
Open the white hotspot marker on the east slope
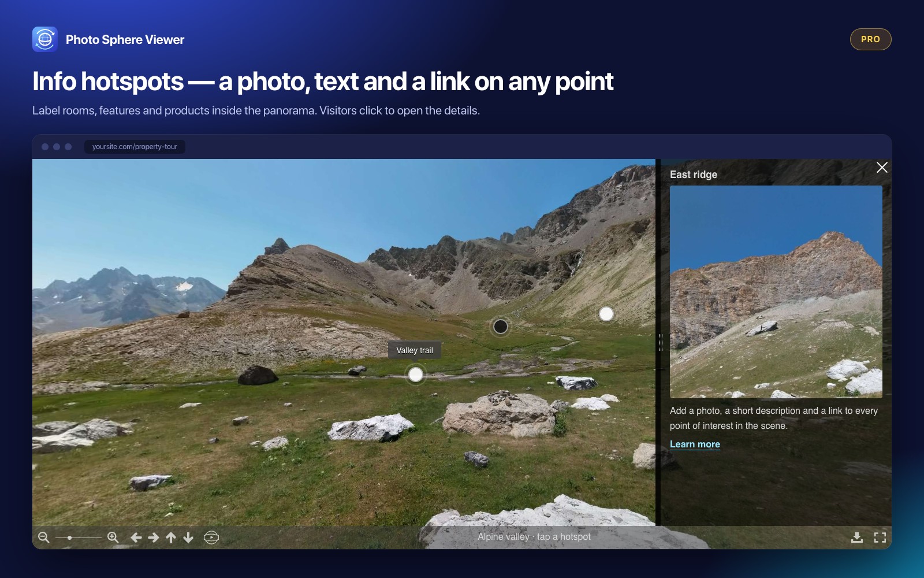606,314
